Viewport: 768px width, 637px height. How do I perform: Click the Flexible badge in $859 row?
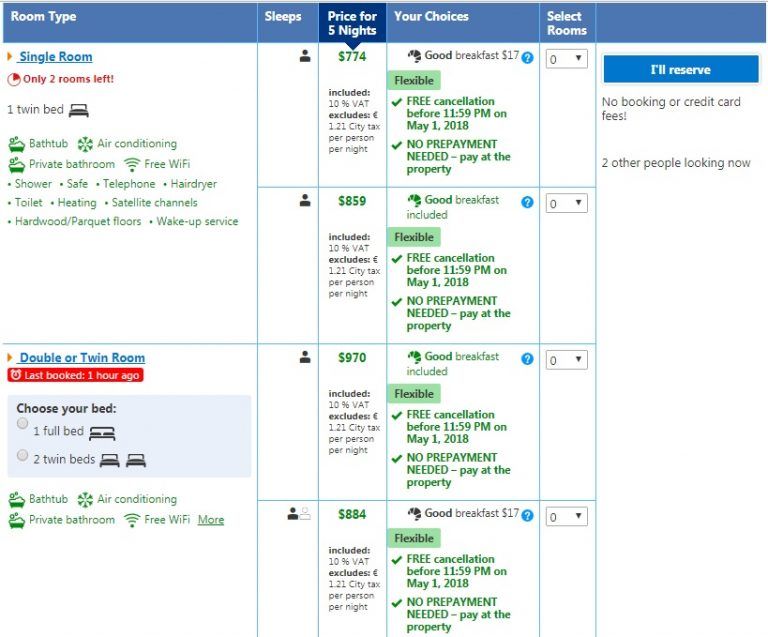pyautogui.click(x=414, y=237)
